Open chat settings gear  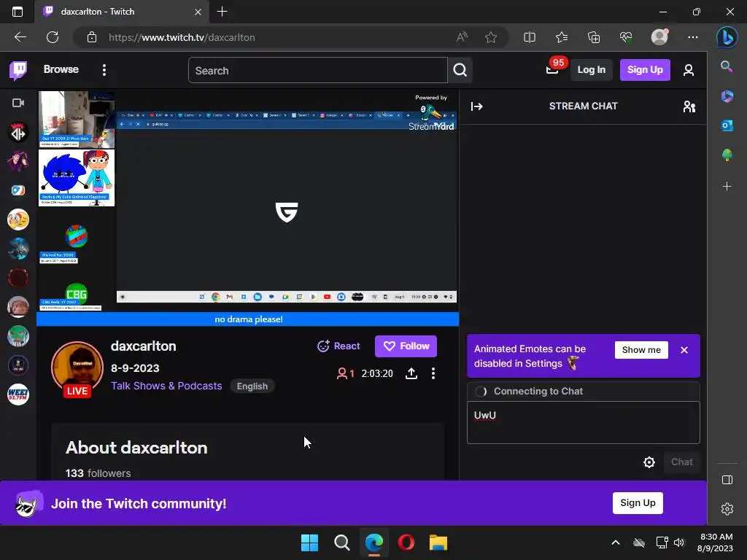click(649, 462)
